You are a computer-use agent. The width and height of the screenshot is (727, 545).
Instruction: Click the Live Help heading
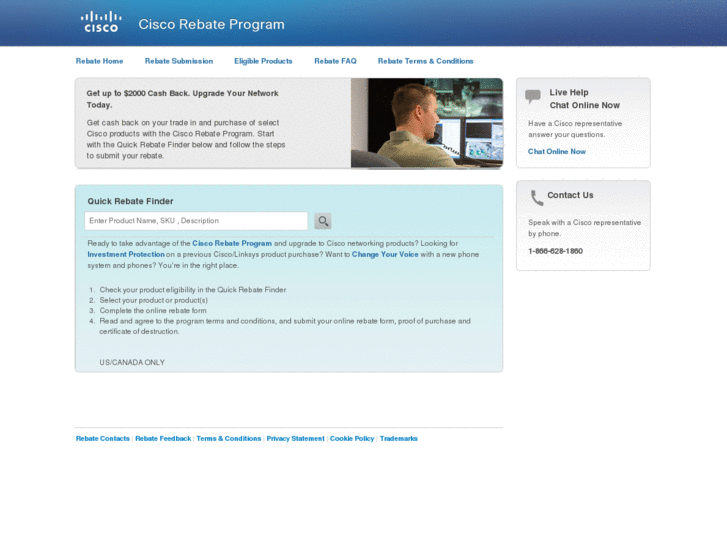(x=569, y=93)
